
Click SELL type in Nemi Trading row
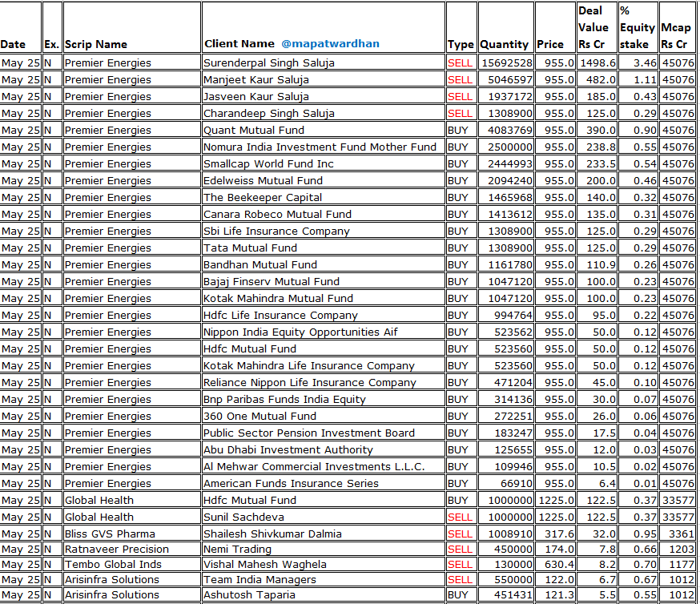pos(461,549)
